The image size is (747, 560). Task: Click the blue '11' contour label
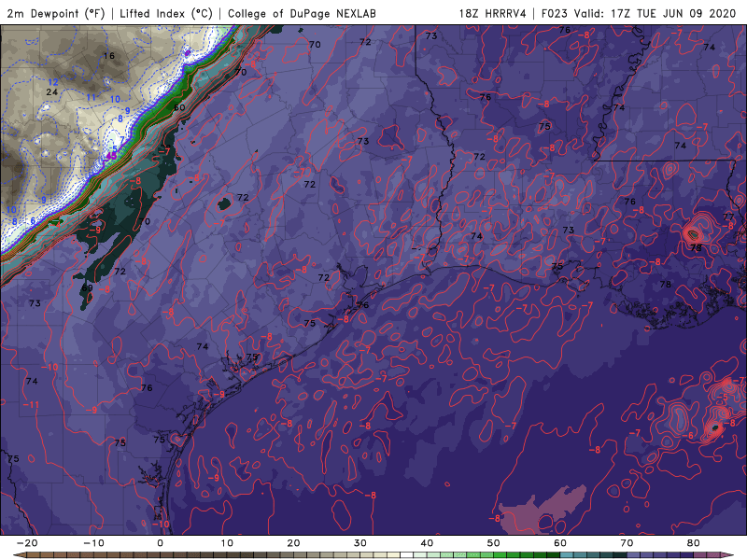click(91, 98)
